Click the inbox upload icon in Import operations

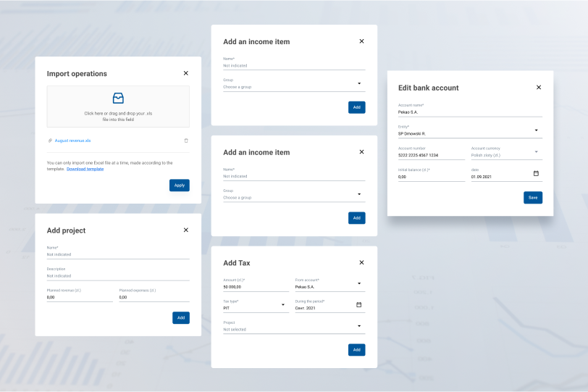(x=118, y=98)
